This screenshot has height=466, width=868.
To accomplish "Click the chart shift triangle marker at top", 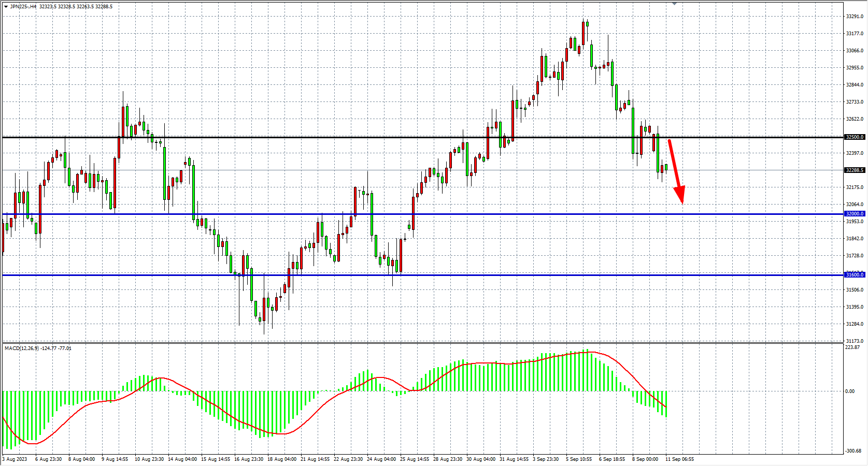I will tap(674, 3).
